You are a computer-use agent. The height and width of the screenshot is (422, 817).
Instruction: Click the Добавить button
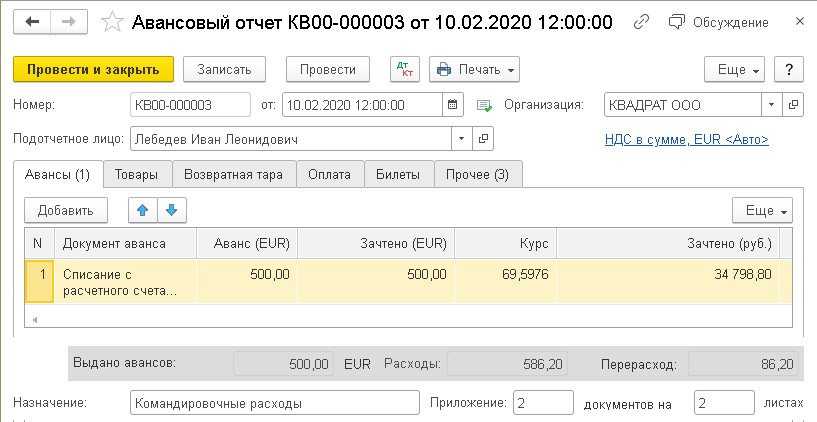coord(66,210)
